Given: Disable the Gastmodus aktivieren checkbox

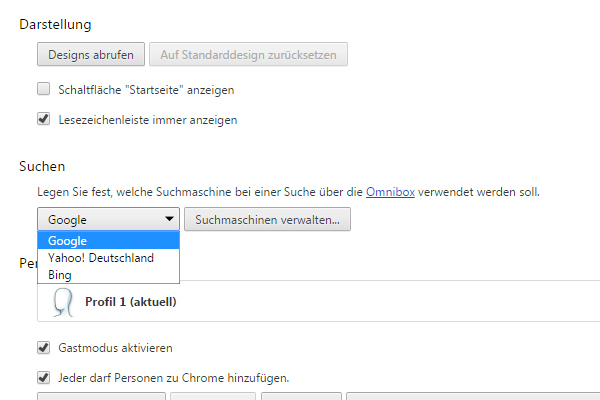Looking at the screenshot, I should click(44, 348).
